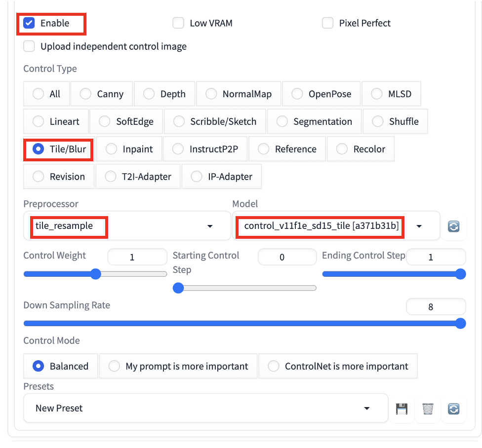Select Balanced control mode

pyautogui.click(x=61, y=366)
